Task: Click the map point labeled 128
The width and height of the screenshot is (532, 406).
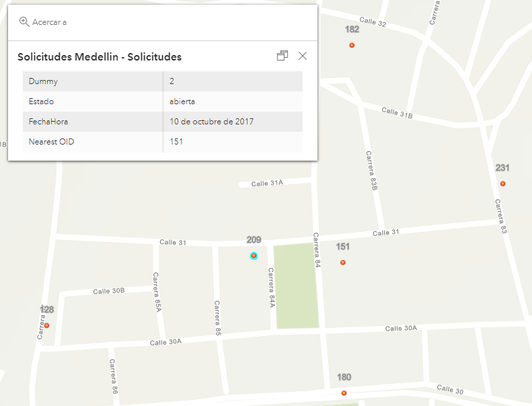Action: click(47, 325)
